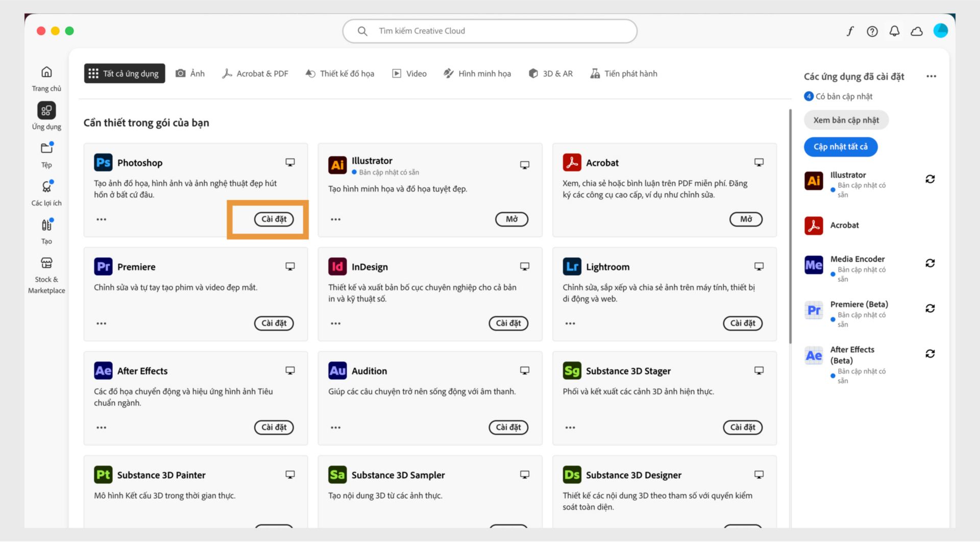Image resolution: width=980 pixels, height=542 pixels.
Task: Open installed apps panel more menu
Action: point(931,77)
